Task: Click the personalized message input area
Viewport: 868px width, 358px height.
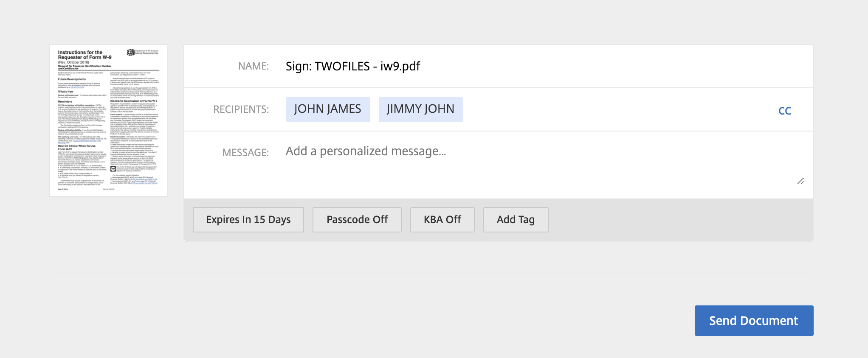Action: (x=365, y=151)
